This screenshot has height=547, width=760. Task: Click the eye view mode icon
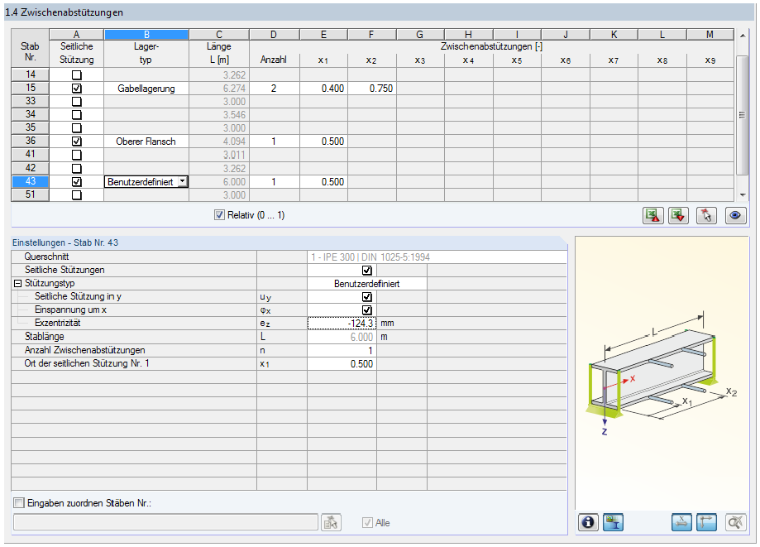point(735,216)
